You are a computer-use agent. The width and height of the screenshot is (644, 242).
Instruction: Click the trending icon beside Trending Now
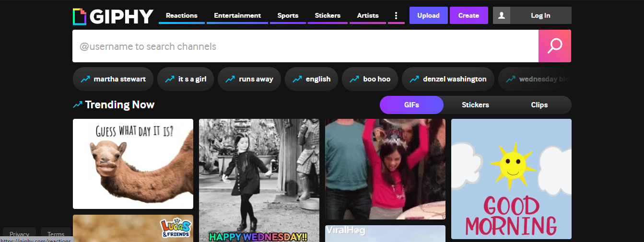(x=78, y=104)
